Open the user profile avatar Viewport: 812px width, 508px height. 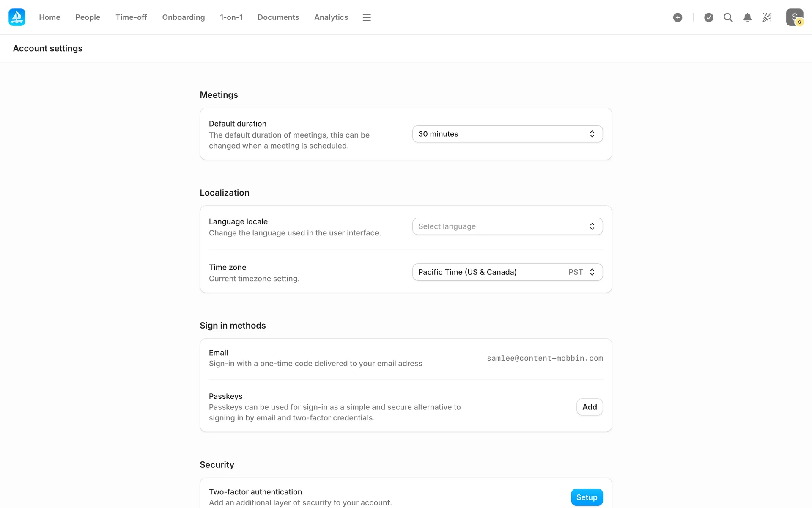pyautogui.click(x=794, y=17)
